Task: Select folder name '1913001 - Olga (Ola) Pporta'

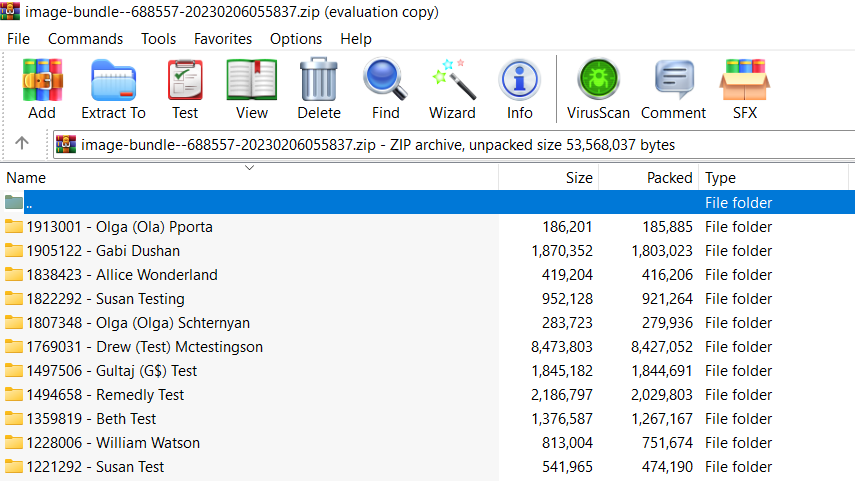Action: pos(119,227)
